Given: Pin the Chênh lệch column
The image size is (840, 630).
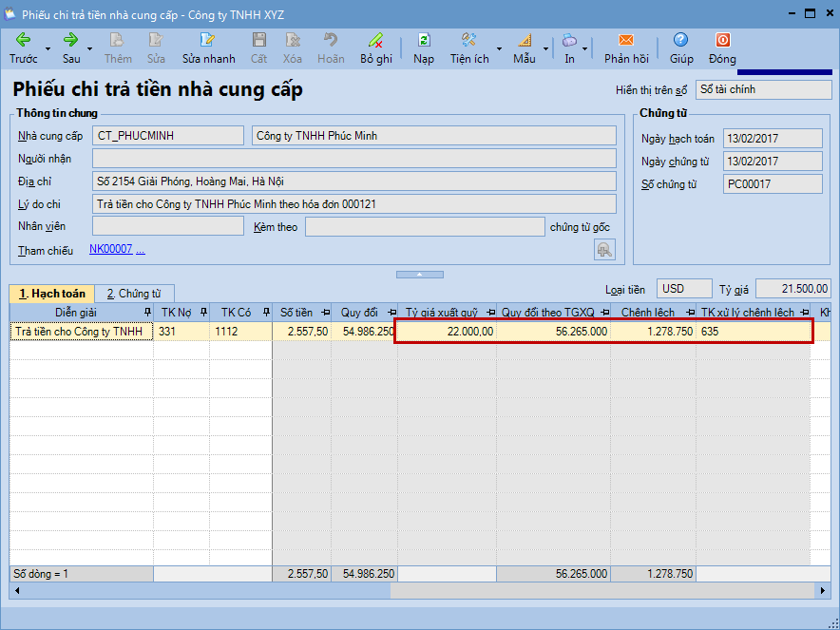Looking at the screenshot, I should [x=691, y=313].
